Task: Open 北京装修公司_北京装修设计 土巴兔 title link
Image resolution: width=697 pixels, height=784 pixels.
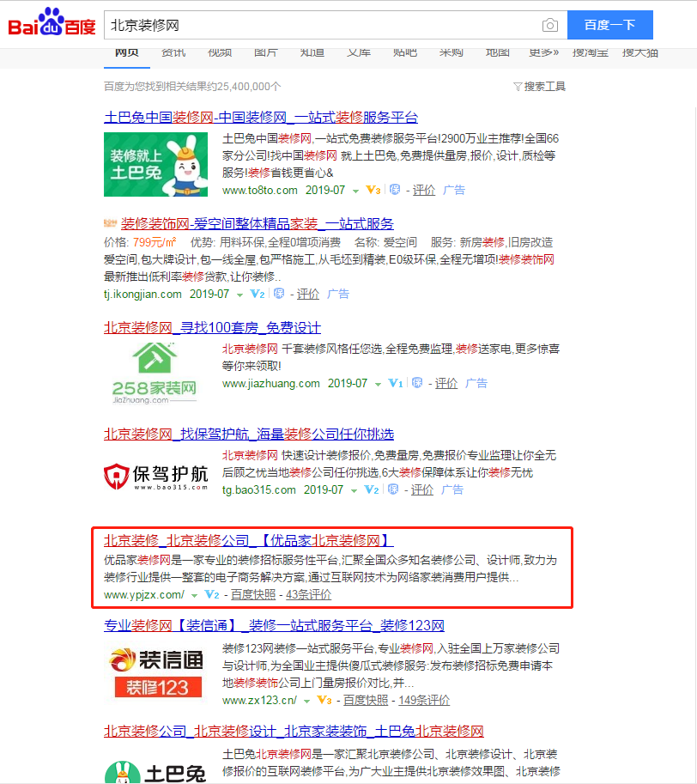Action: 294,732
